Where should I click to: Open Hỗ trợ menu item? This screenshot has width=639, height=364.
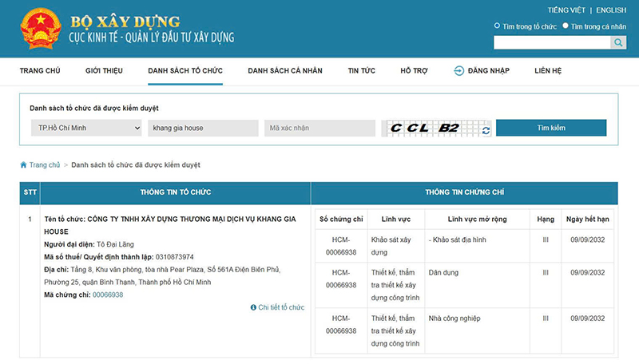[414, 71]
